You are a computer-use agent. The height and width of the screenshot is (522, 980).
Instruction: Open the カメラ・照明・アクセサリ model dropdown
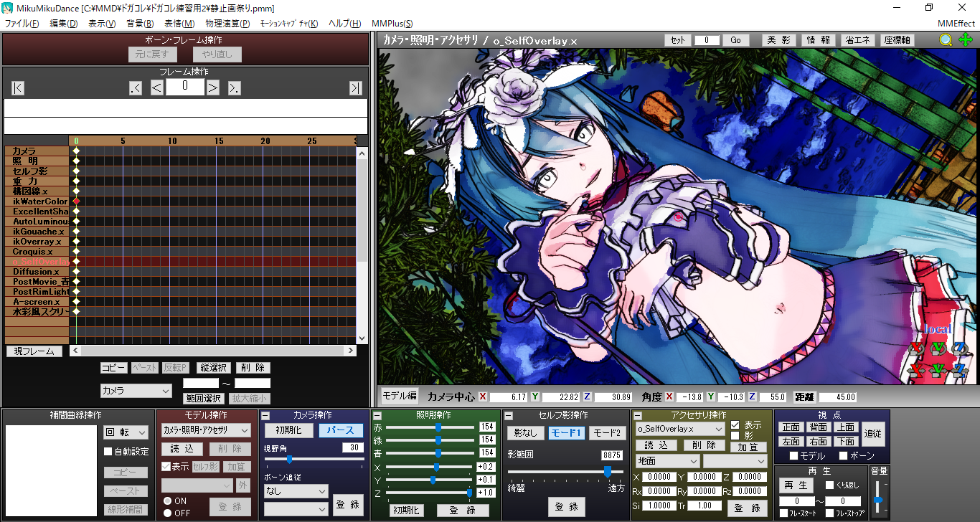(206, 430)
